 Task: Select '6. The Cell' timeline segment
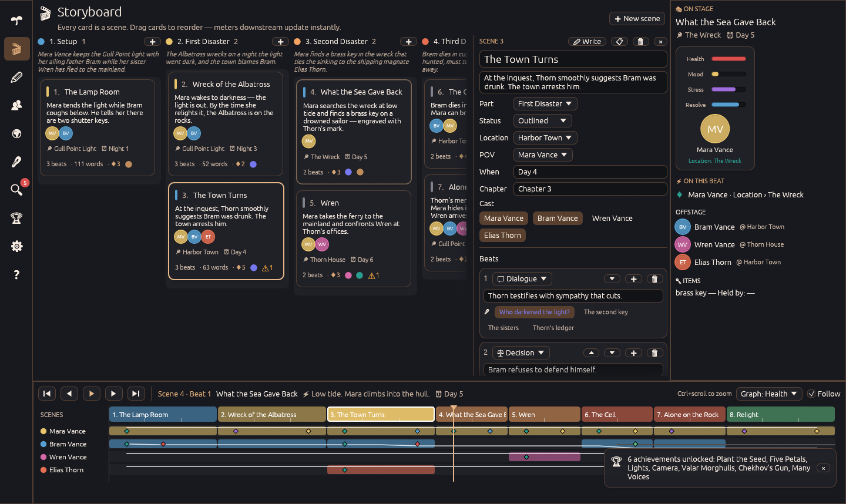[x=617, y=415]
